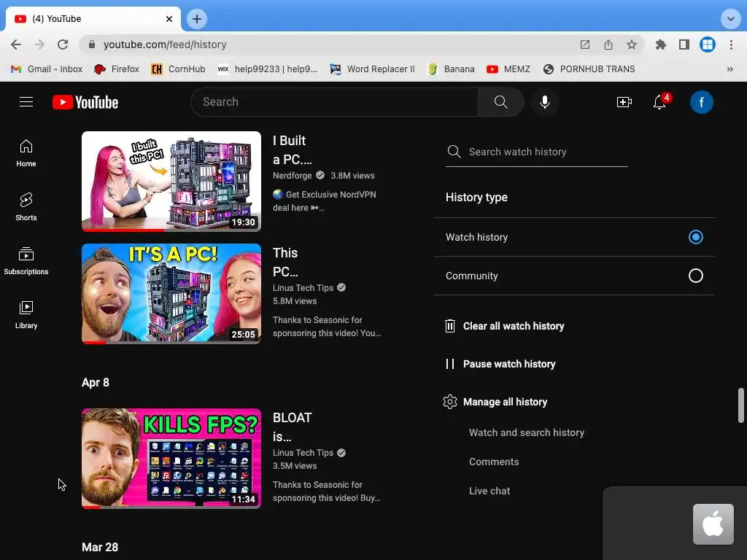747x560 pixels.
Task: Open Shorts in sidebar
Action: tap(26, 207)
